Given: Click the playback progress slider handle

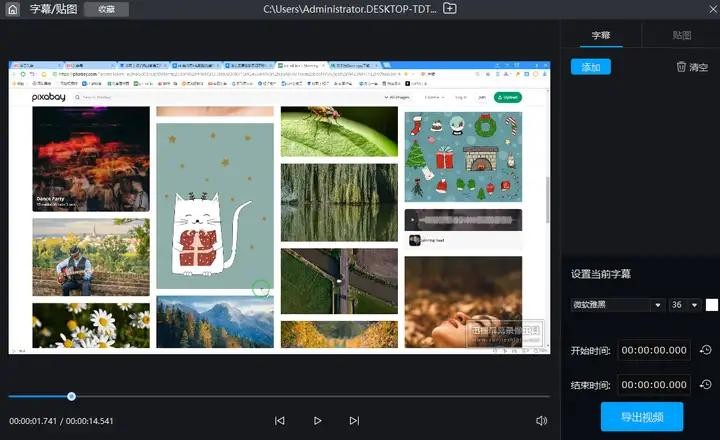Looking at the screenshot, I should (71, 396).
